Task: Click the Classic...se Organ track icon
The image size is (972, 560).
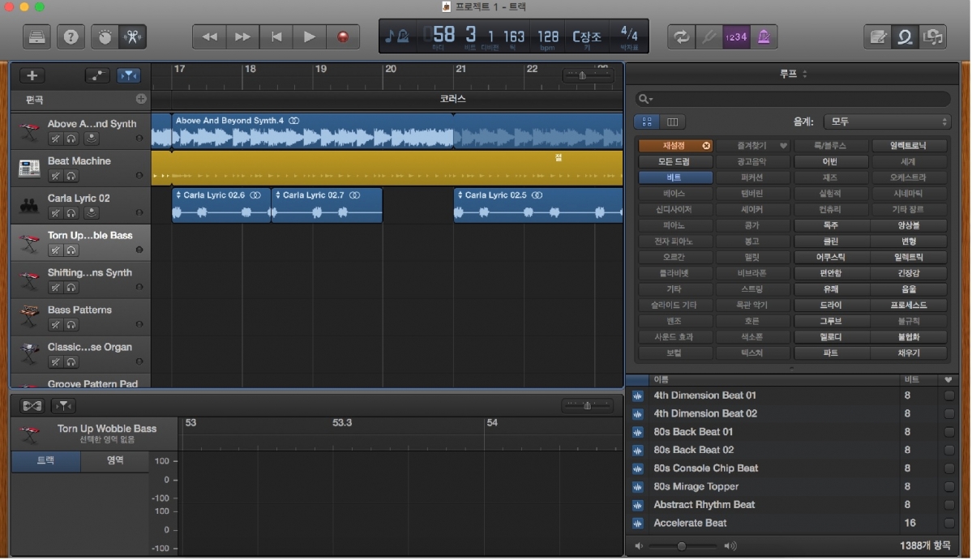Action: [29, 353]
